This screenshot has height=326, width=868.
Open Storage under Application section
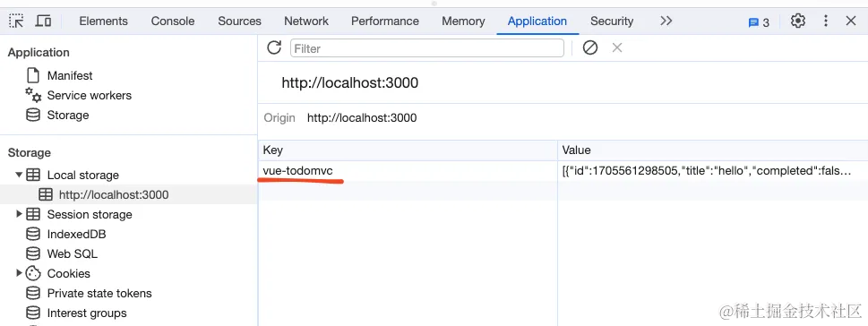67,116
